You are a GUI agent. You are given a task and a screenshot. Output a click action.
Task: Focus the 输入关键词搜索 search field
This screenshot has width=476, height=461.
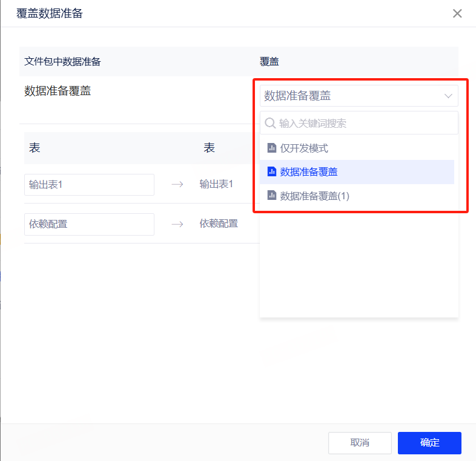point(363,123)
